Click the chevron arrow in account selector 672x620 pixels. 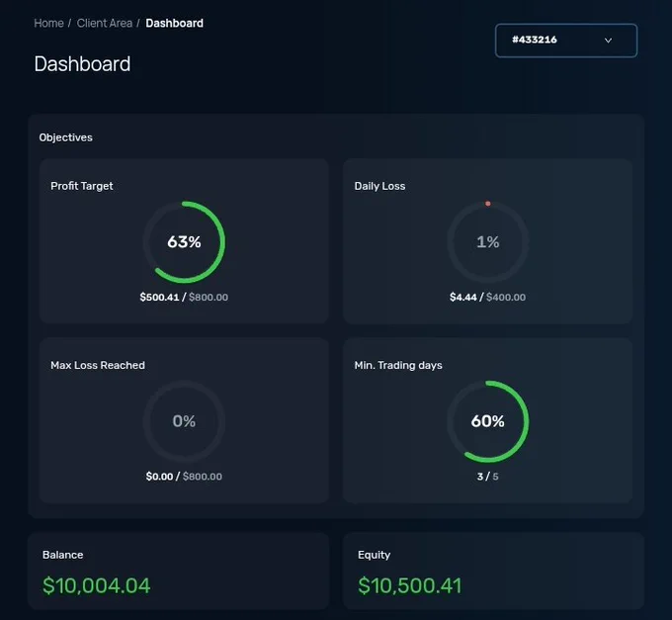coord(608,41)
